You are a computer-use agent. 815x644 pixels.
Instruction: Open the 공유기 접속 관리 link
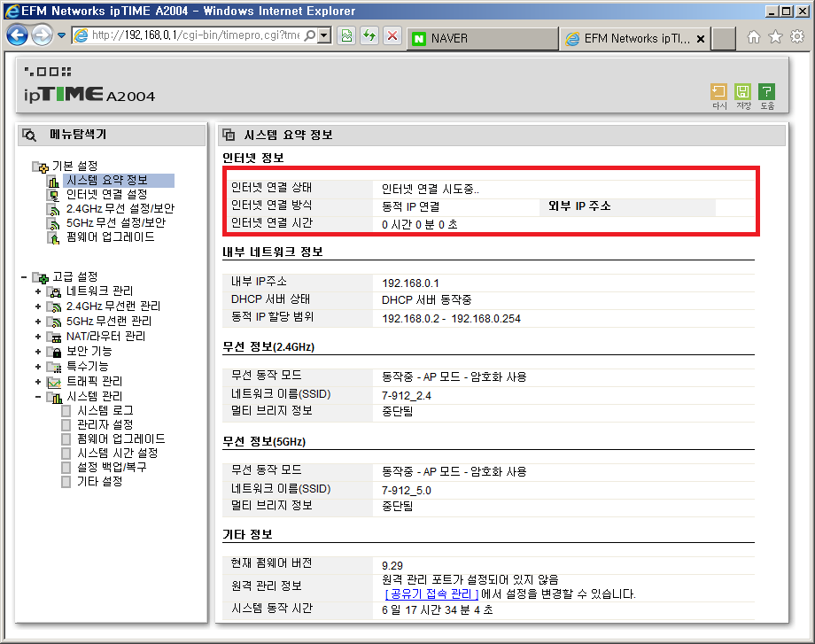[431, 594]
